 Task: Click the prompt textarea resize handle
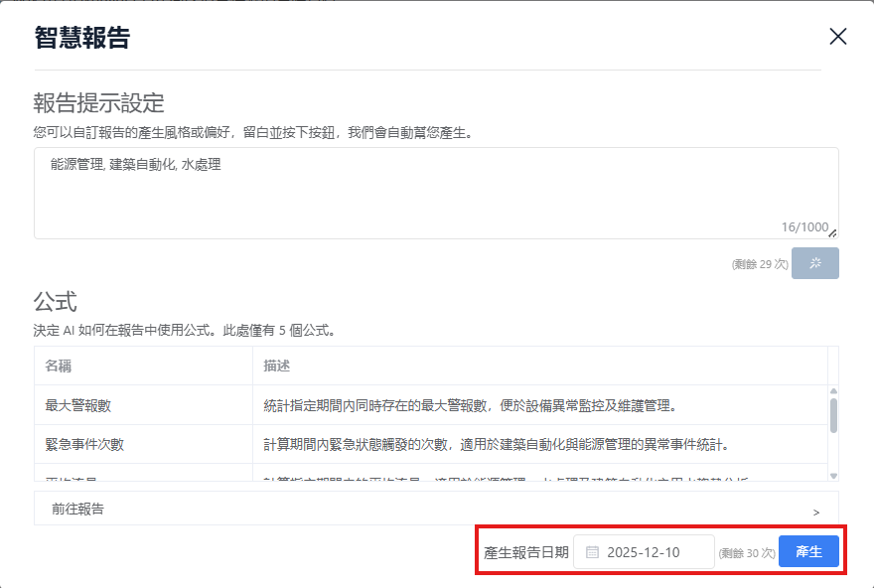832,233
